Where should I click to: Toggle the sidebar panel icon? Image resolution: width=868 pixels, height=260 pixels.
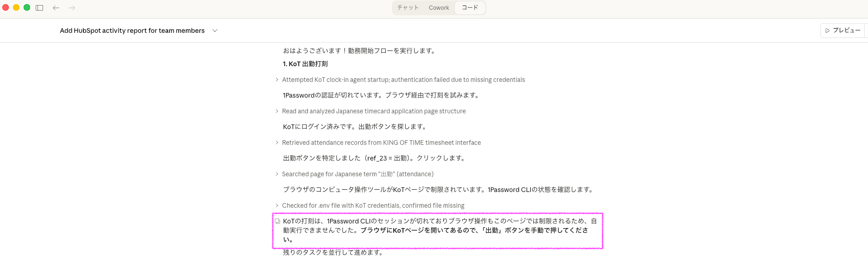39,8
